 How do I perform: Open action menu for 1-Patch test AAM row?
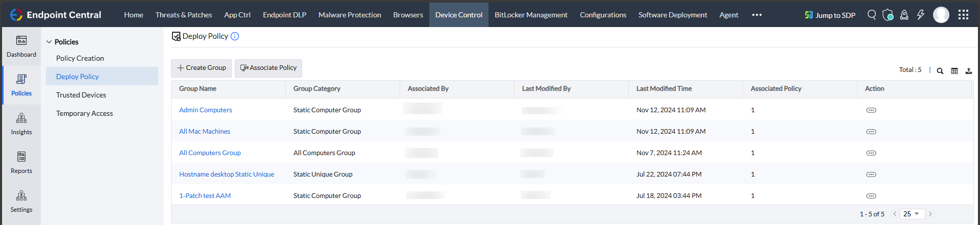point(871,196)
